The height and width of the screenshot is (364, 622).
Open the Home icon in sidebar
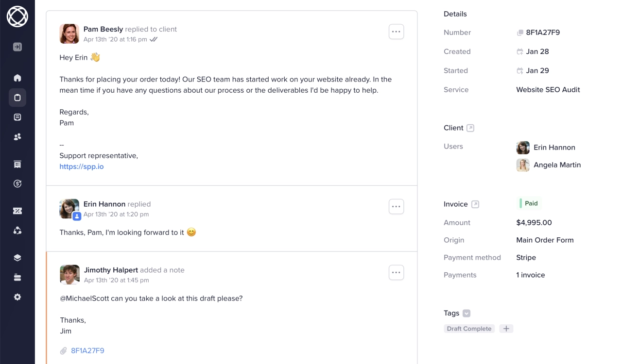point(17,78)
